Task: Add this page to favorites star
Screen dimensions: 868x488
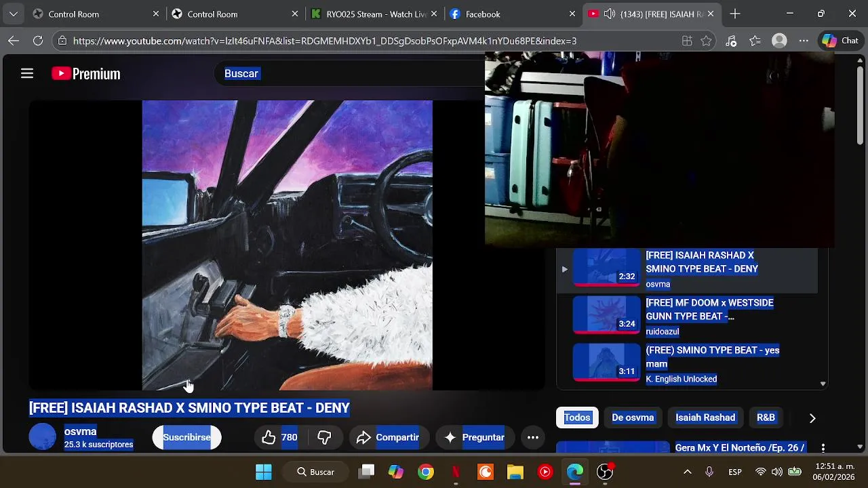Action: pyautogui.click(x=706, y=41)
